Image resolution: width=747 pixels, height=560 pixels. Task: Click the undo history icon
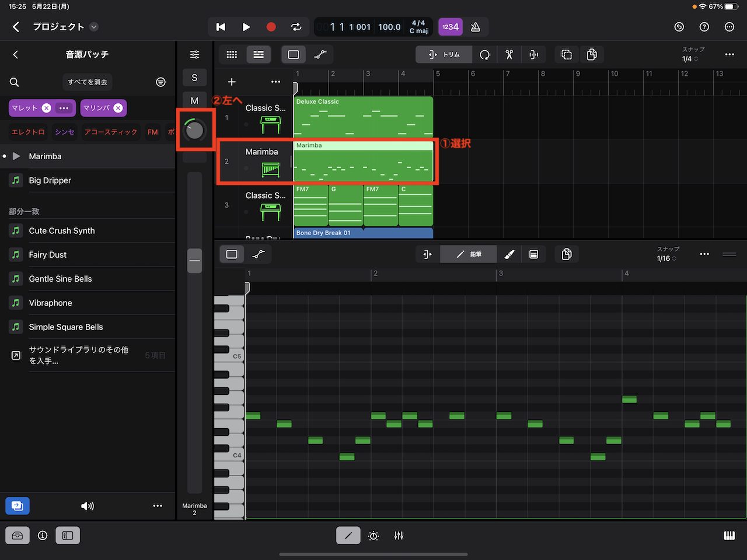679,27
